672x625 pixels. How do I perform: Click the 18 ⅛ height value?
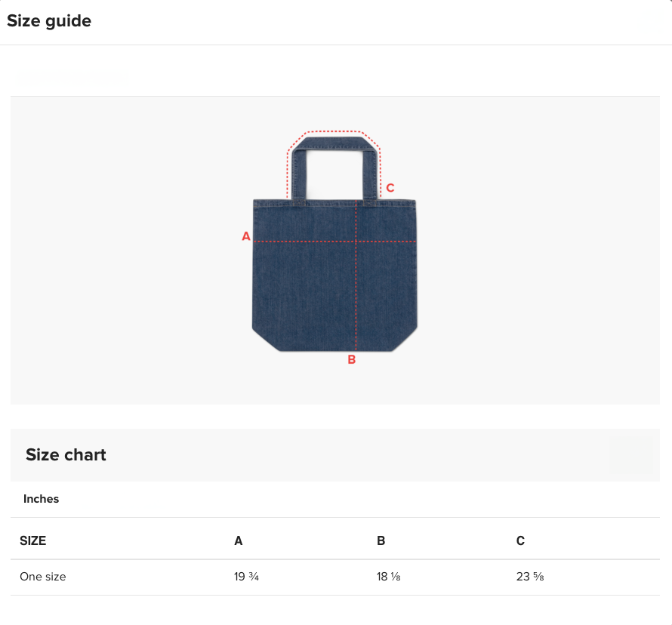(389, 577)
